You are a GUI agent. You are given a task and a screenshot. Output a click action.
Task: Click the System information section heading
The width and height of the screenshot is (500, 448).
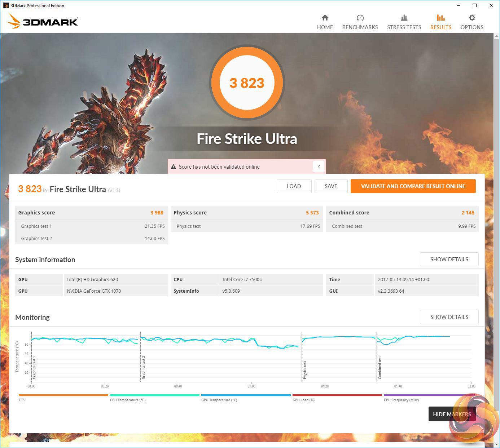pyautogui.click(x=45, y=260)
